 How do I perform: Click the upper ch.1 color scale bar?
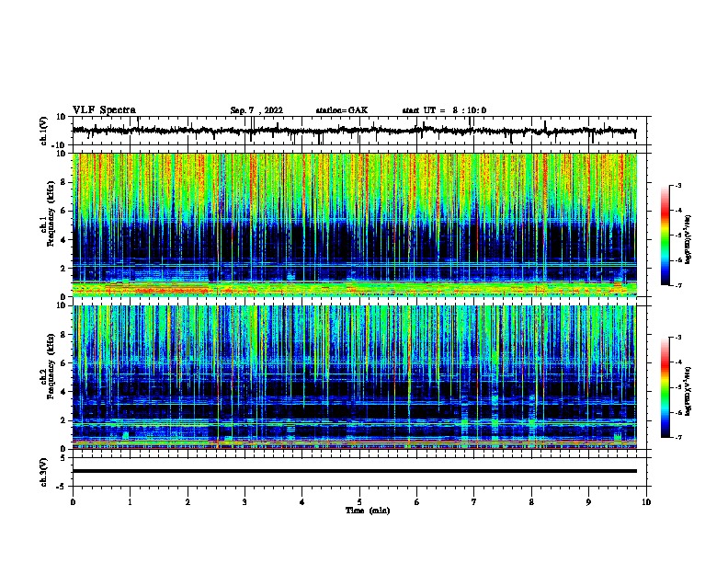click(665, 236)
